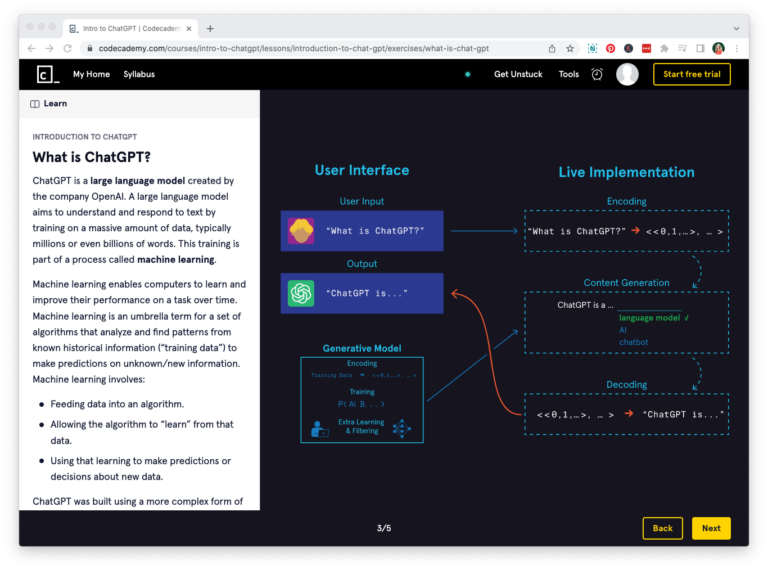This screenshot has width=768, height=570.
Task: Click the ChatGPT logo in Output box
Action: coord(301,293)
